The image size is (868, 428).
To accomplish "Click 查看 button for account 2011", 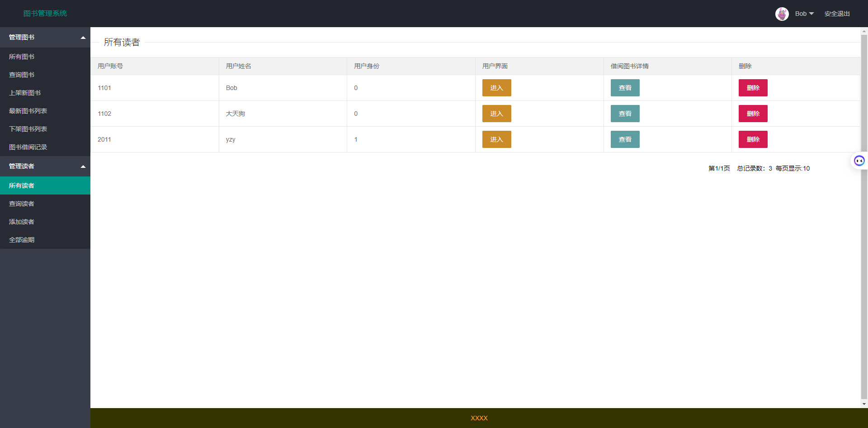I will [625, 139].
